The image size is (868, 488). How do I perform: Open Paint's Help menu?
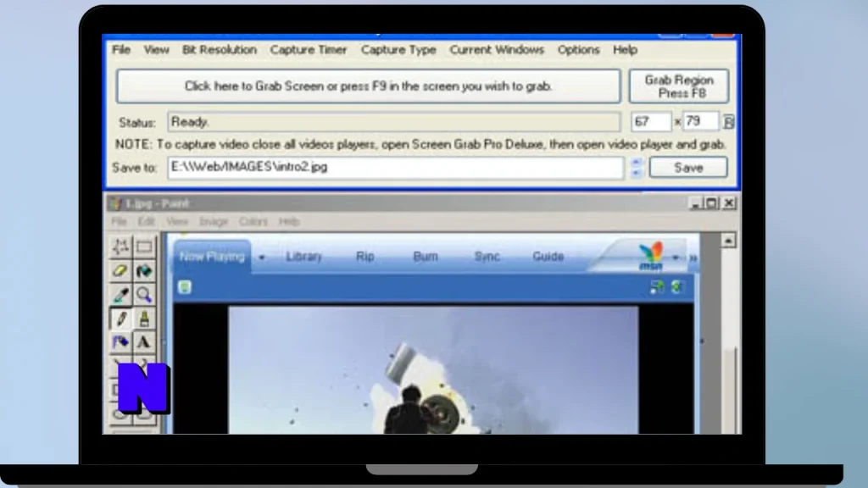289,221
